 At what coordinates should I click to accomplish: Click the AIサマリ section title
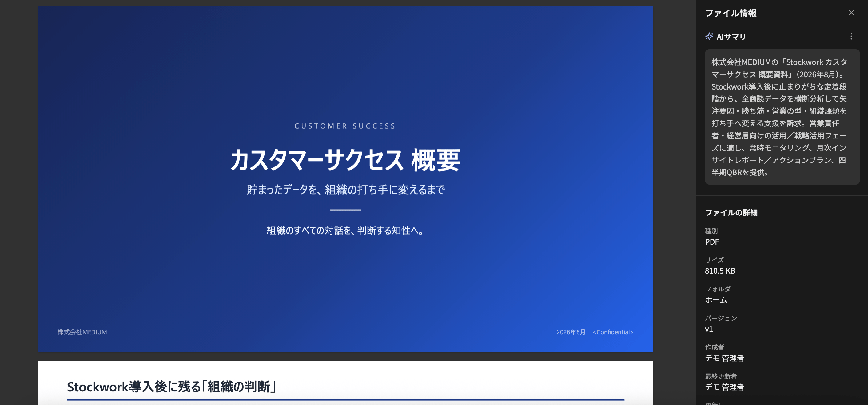click(x=731, y=37)
